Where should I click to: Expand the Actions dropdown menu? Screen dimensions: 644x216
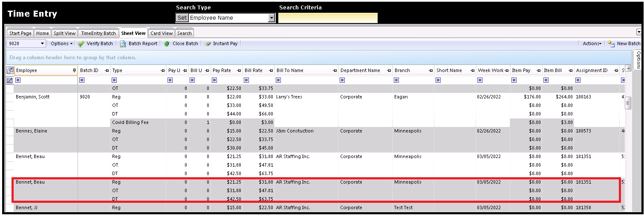tap(592, 43)
